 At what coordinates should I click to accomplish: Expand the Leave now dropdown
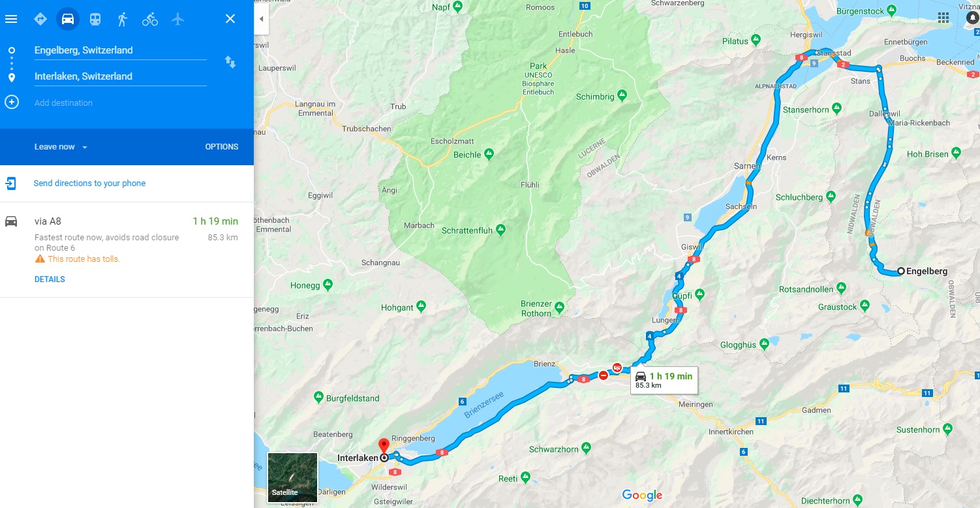(x=61, y=147)
